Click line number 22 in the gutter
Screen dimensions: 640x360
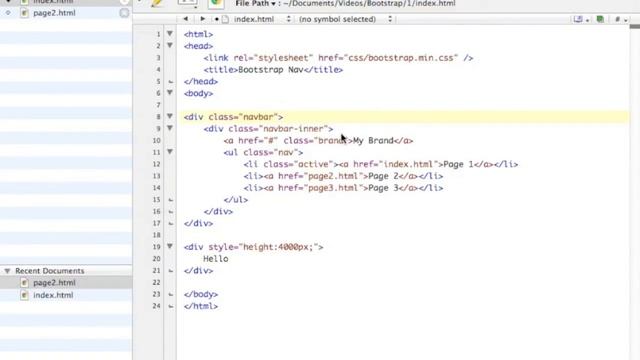coord(156,283)
